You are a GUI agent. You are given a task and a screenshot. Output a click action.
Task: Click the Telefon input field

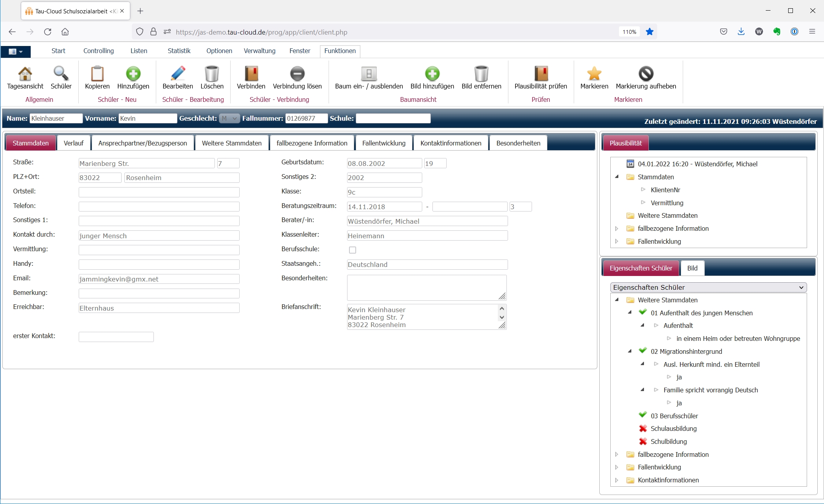[x=159, y=206]
